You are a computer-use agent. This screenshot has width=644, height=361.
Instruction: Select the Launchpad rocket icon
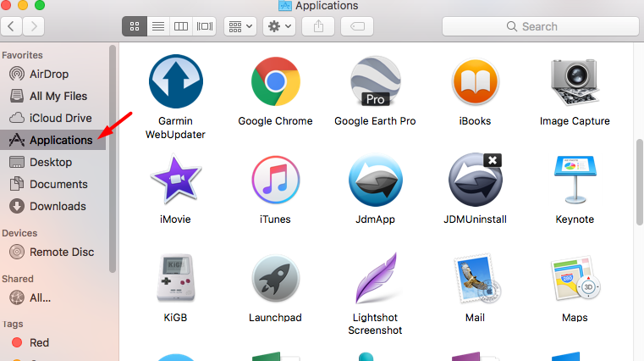(276, 278)
